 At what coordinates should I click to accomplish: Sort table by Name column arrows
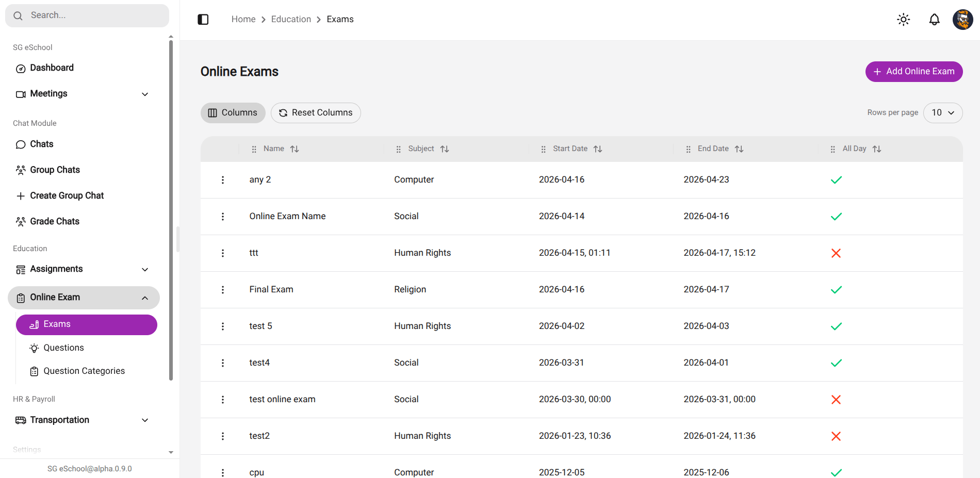click(x=295, y=149)
